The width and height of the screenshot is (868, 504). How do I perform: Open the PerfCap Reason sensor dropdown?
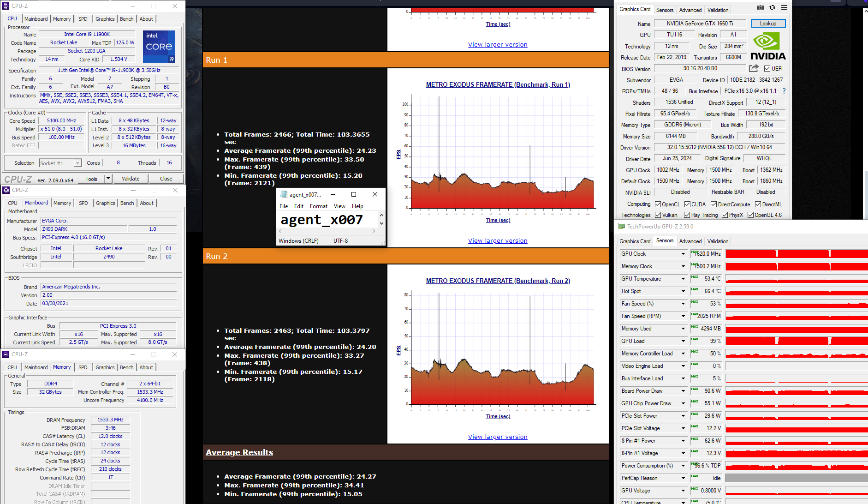[684, 478]
